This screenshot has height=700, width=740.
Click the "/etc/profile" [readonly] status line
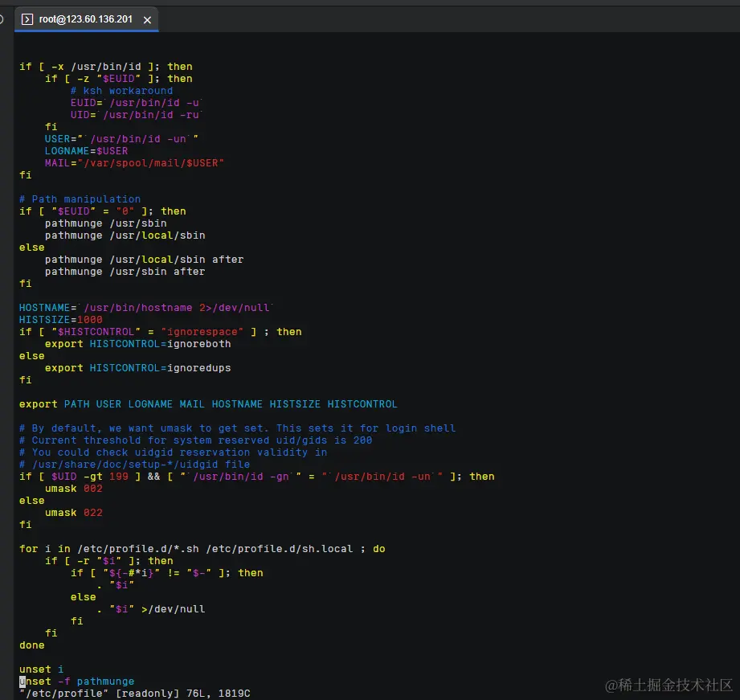(x=134, y=694)
